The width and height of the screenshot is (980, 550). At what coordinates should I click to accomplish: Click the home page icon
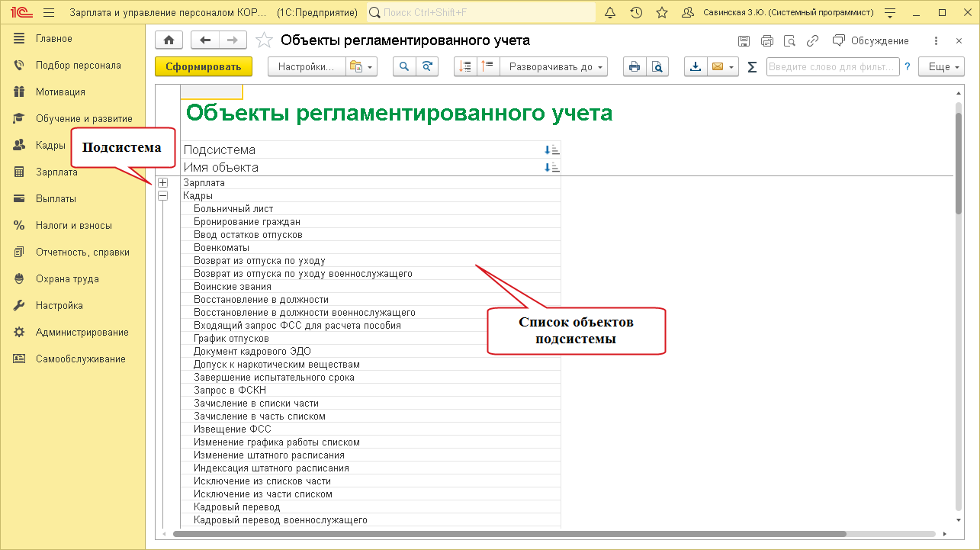(x=169, y=40)
